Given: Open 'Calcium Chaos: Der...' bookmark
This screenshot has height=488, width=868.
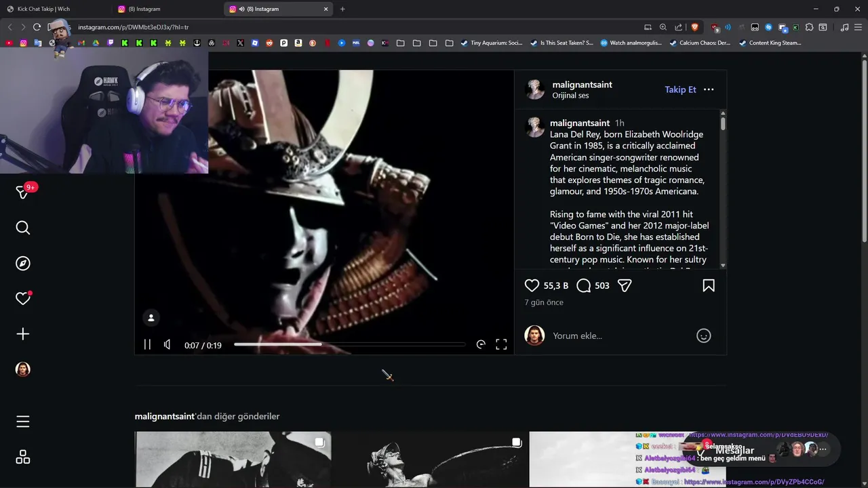Looking at the screenshot, I should [x=700, y=43].
